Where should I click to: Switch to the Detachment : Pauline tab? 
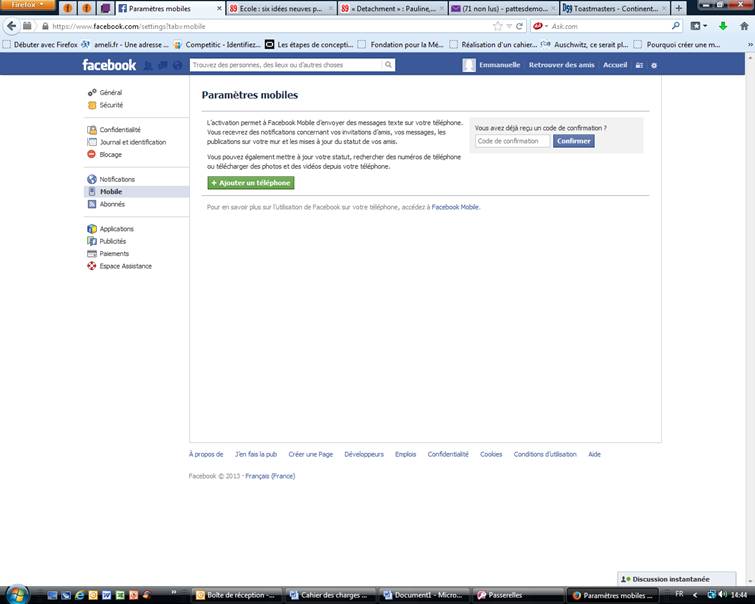392,8
